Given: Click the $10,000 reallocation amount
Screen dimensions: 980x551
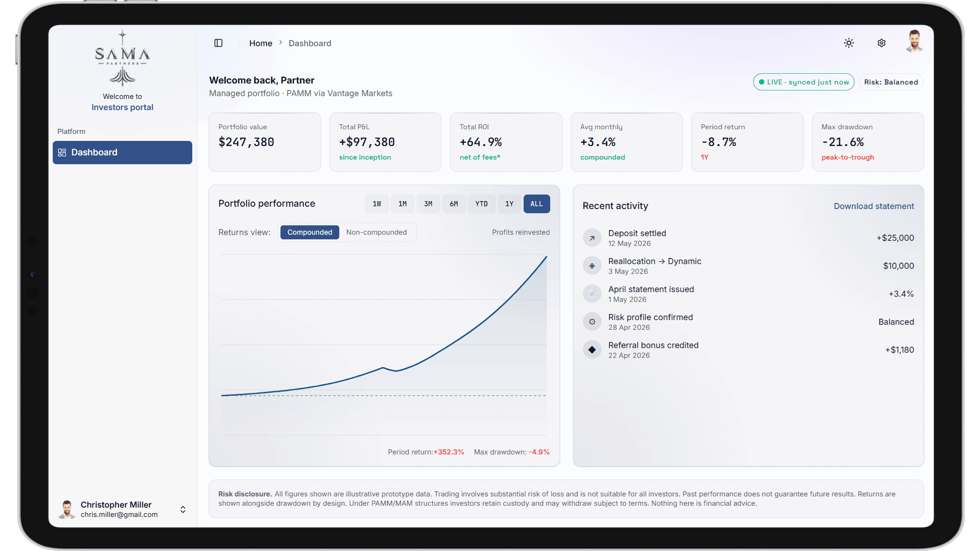Looking at the screenshot, I should point(898,266).
